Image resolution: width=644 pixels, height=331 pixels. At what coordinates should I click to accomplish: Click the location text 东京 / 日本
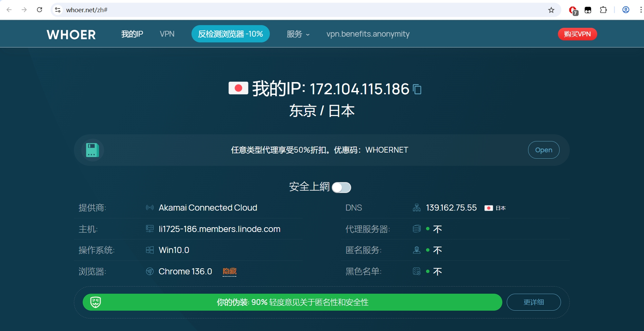tap(322, 111)
